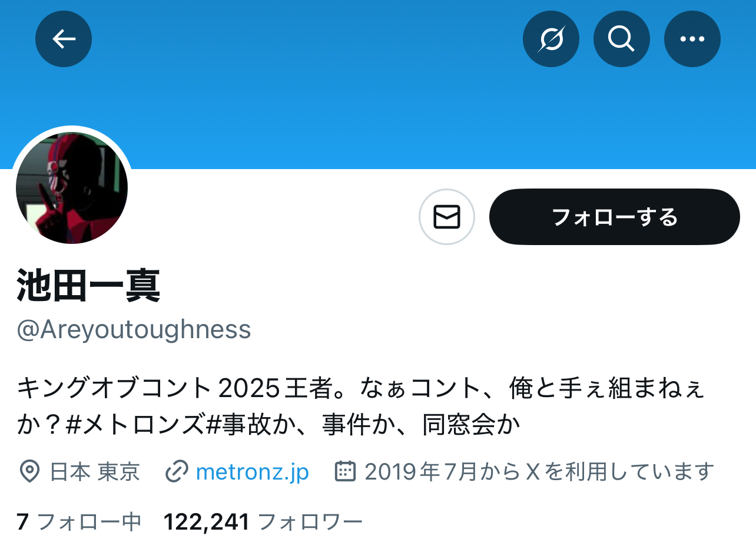Tap the back arrow icon

tap(64, 39)
